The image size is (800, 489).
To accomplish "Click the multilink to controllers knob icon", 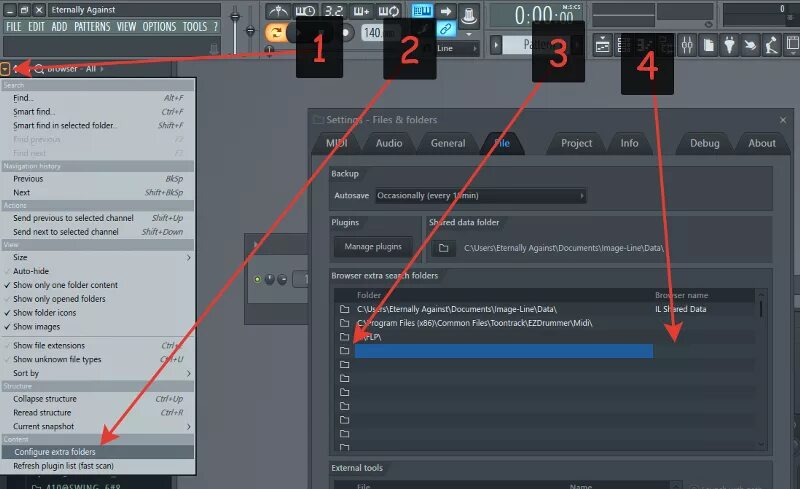I will [x=468, y=15].
